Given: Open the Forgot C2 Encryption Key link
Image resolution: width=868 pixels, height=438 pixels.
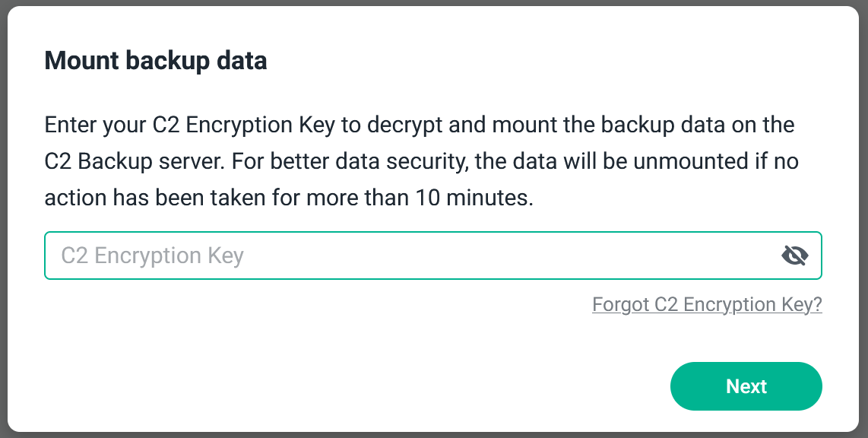Looking at the screenshot, I should tap(707, 305).
